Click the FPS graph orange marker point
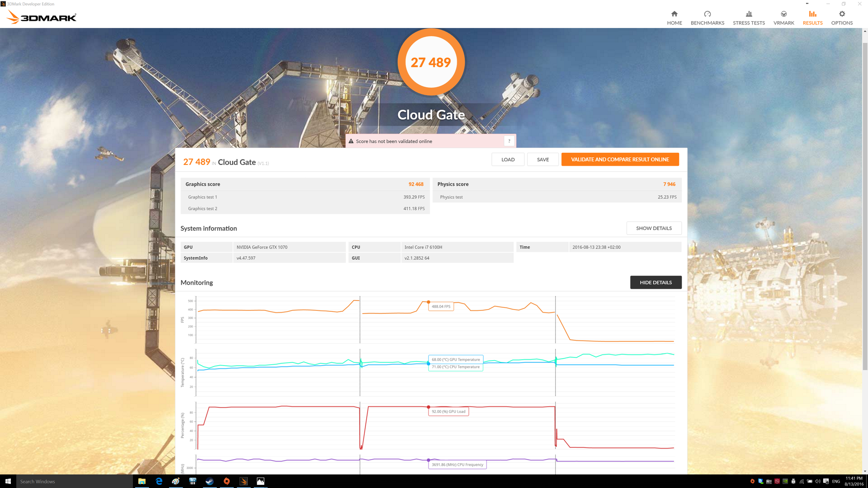This screenshot has width=868, height=488. click(x=428, y=302)
